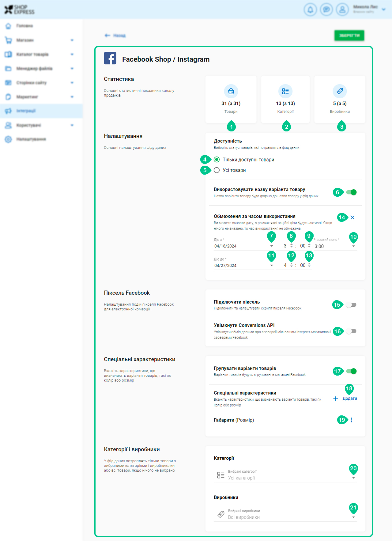Open Сторінки сайту in the sidebar

(x=41, y=83)
